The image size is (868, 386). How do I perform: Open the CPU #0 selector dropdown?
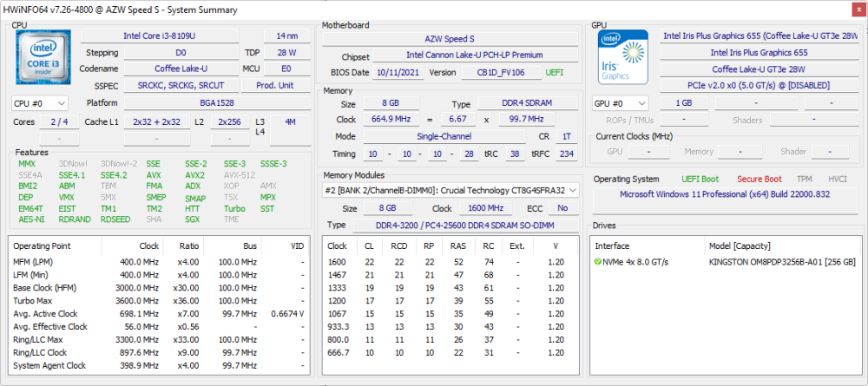click(40, 103)
